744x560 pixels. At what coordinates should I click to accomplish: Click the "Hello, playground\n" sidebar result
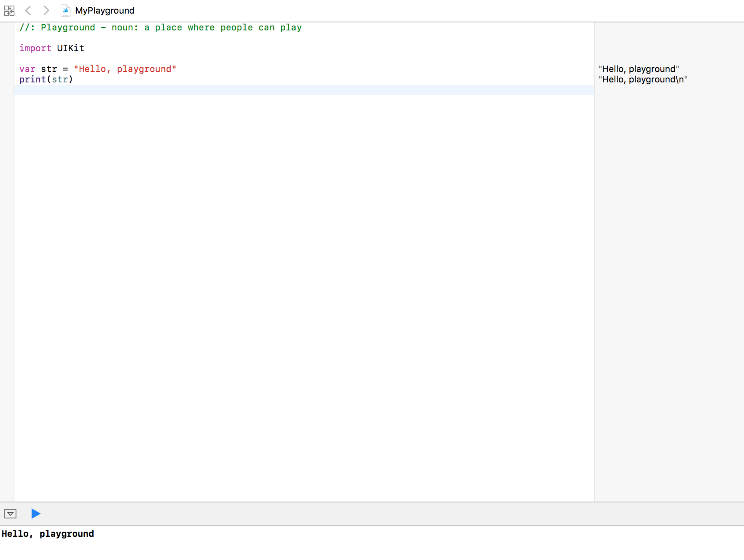pyautogui.click(x=643, y=80)
